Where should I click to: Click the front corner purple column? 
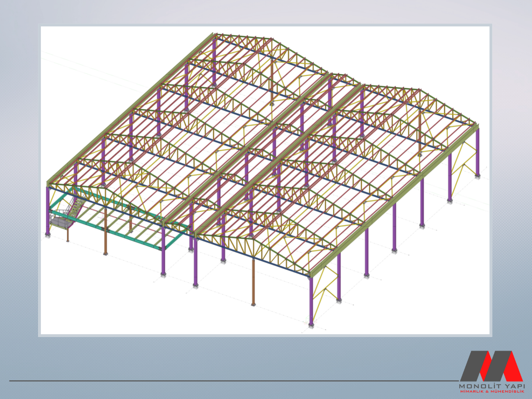click(311, 301)
